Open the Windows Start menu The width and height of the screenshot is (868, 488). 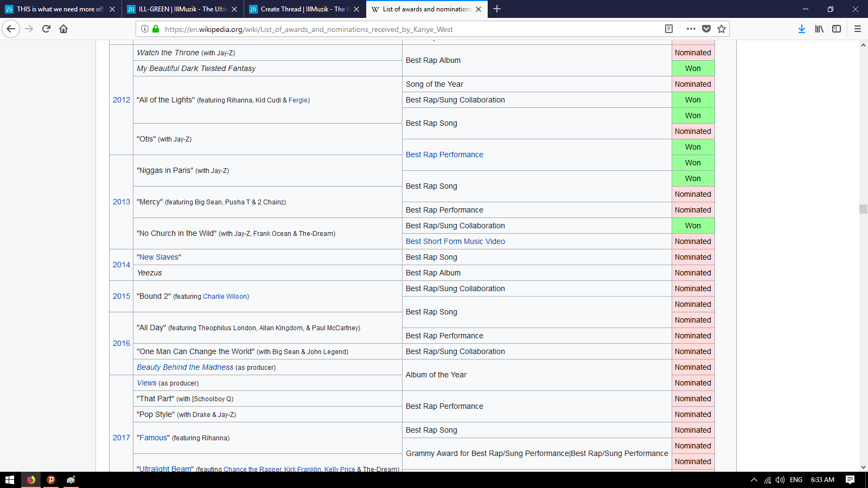(9, 480)
